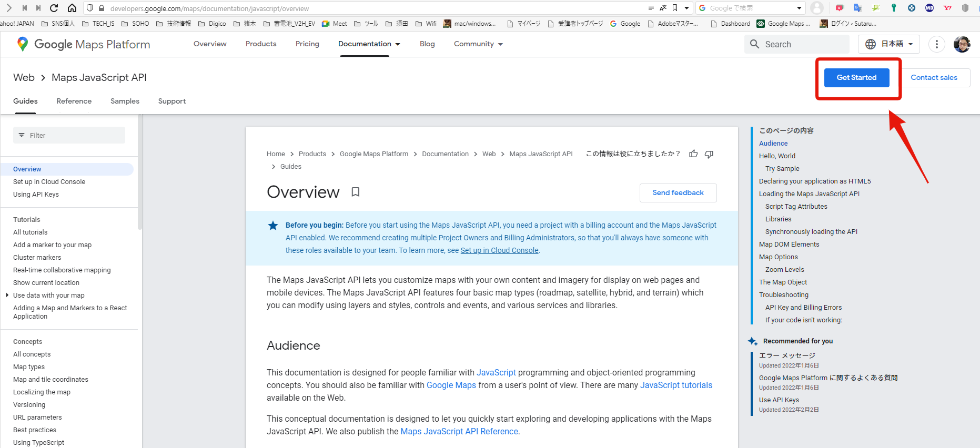
Task: Click the Google account profile picture
Action: (962, 44)
